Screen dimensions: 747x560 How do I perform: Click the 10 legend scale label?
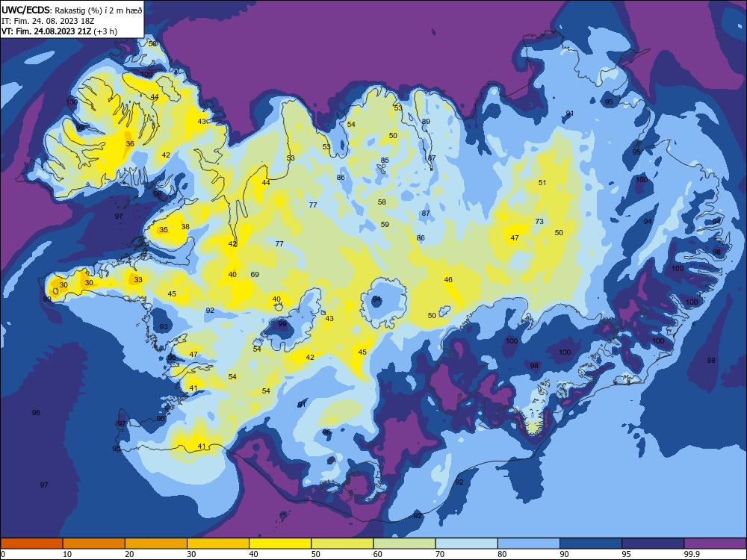[x=67, y=554]
